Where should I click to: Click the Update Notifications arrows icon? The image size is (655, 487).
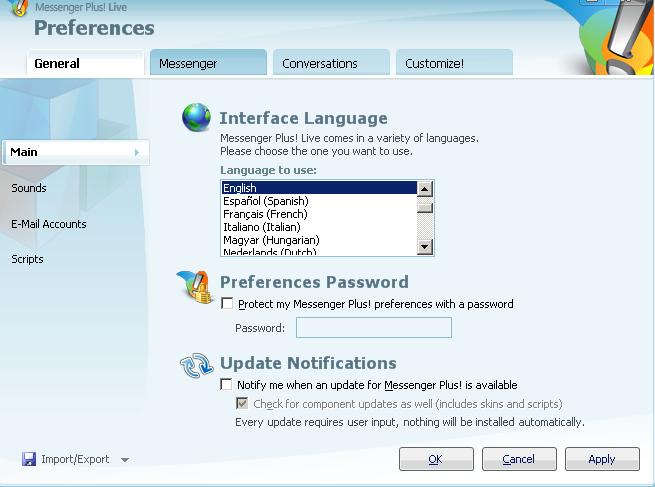196,366
